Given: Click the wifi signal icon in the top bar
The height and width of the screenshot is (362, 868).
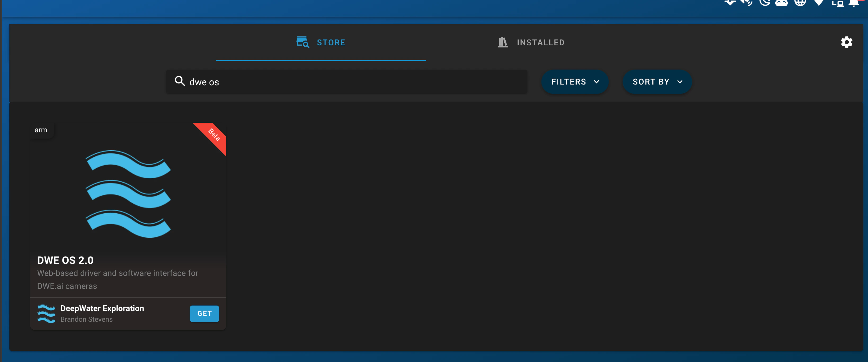Looking at the screenshot, I should (819, 3).
